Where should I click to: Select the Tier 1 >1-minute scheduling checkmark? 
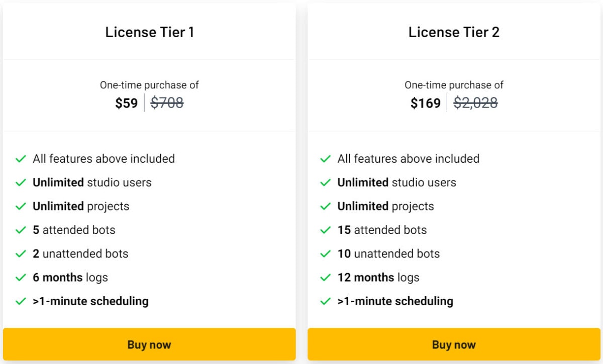[x=20, y=301]
